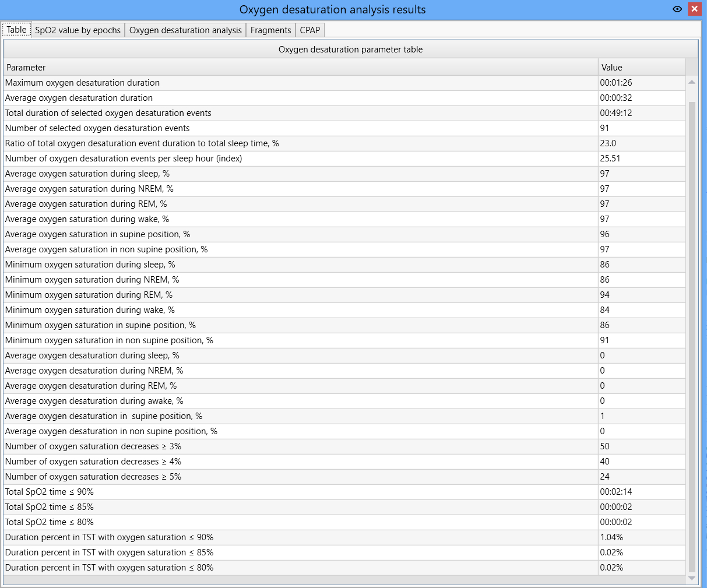Select Average oxygen saturation during REM row
Image resolution: width=707 pixels, height=588 pixels.
(344, 204)
